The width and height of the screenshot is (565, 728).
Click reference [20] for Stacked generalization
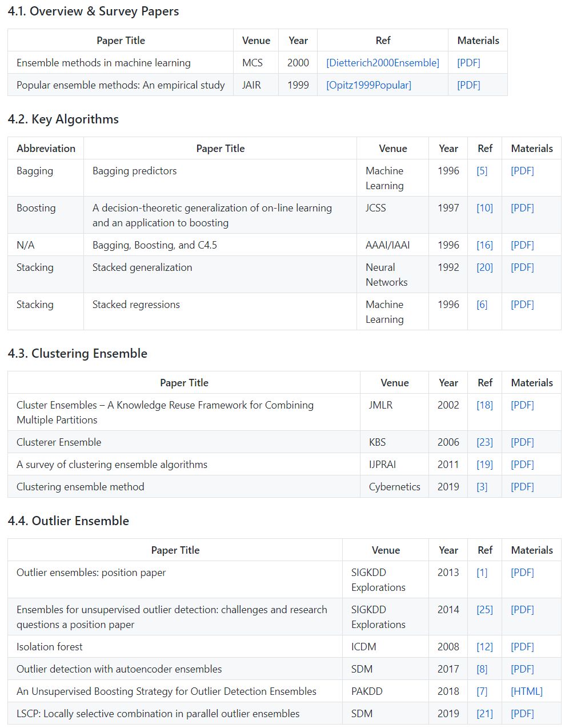484,267
